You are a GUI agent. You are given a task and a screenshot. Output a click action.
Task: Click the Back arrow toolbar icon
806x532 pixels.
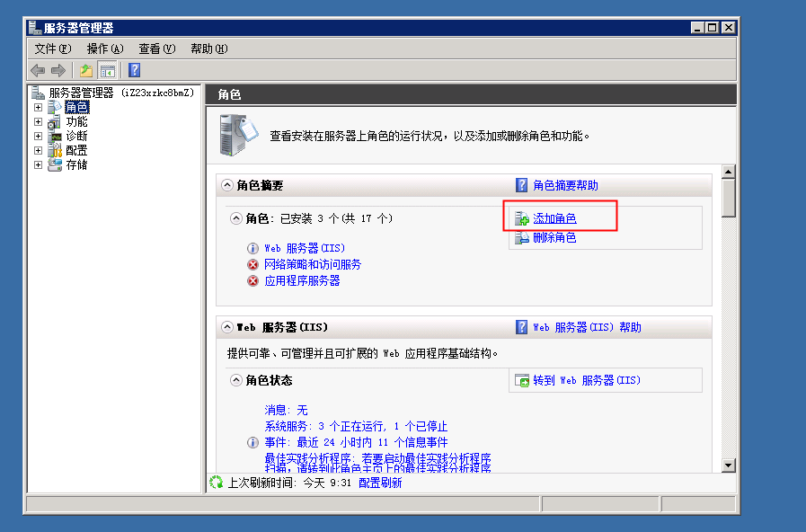[x=38, y=71]
